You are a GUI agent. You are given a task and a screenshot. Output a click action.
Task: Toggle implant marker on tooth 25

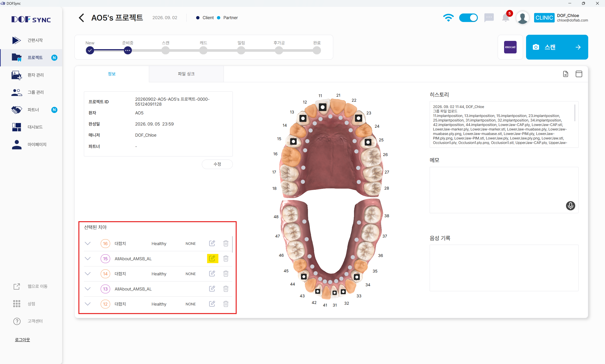368,142
